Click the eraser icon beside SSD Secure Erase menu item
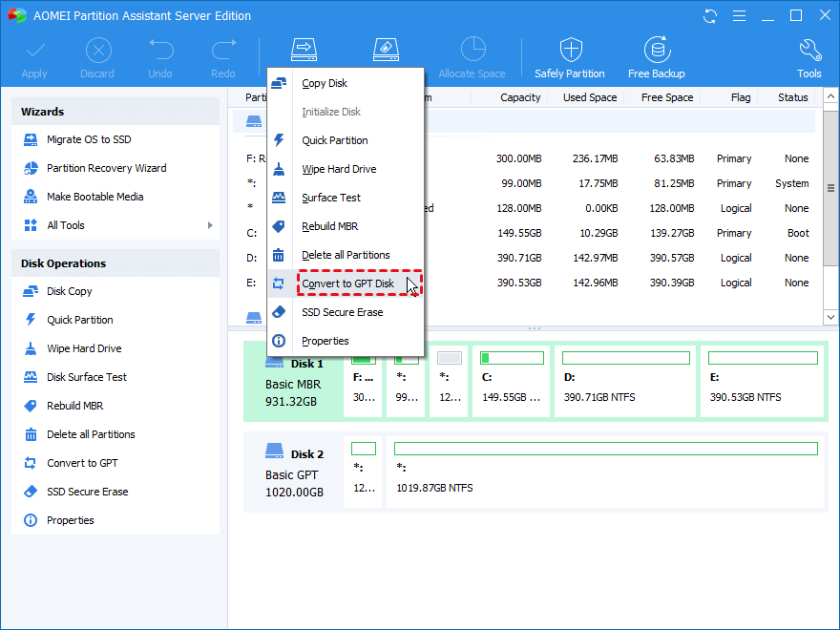The width and height of the screenshot is (840, 630). [279, 312]
